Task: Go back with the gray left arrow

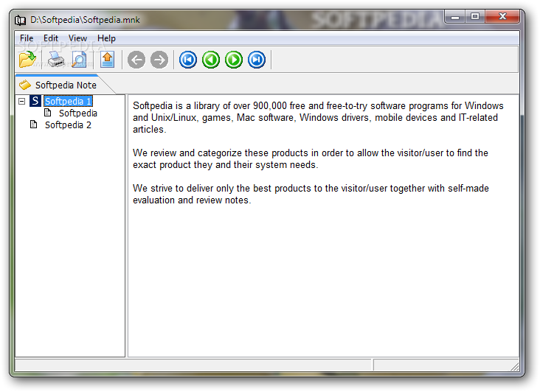Action: pyautogui.click(x=136, y=60)
